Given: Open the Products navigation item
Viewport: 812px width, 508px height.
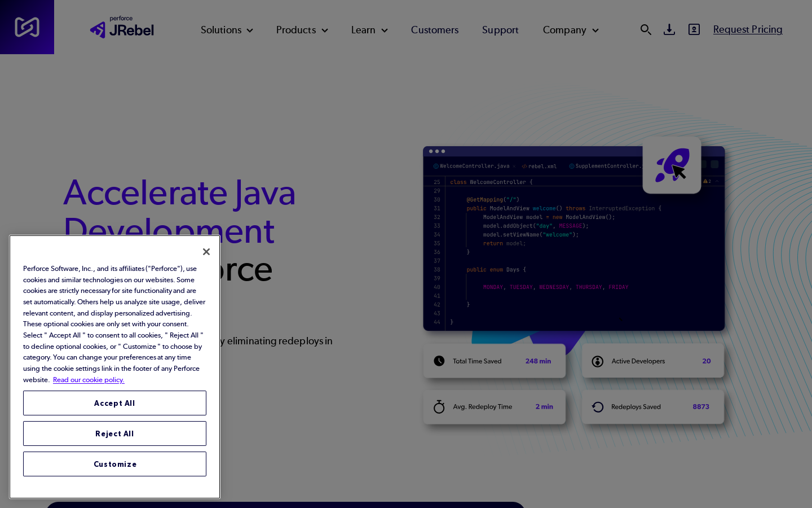Looking at the screenshot, I should click(x=296, y=30).
